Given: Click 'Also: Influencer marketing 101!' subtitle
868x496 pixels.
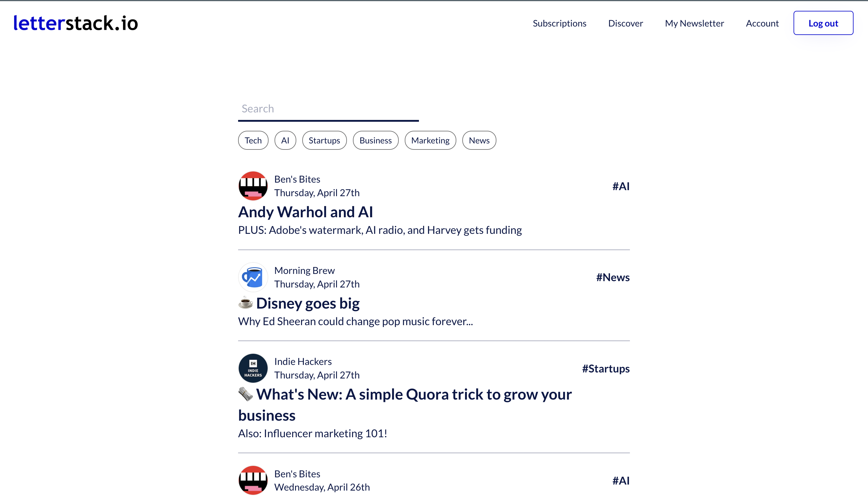Looking at the screenshot, I should 312,434.
